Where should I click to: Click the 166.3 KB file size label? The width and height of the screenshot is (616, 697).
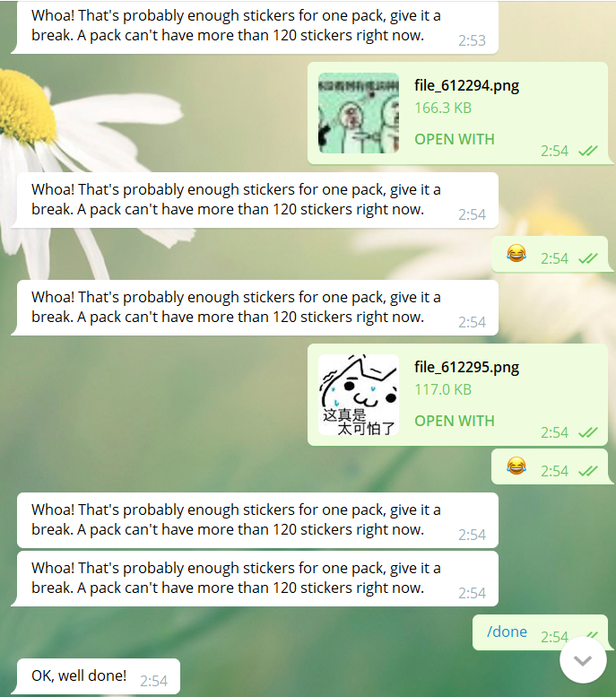tap(443, 108)
